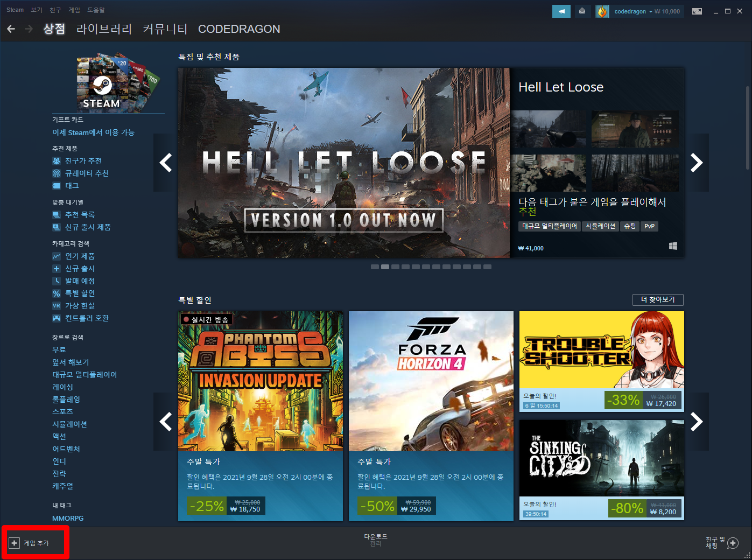Open 이제 Steam에서 이용 가능 link
The height and width of the screenshot is (560, 752).
(93, 132)
